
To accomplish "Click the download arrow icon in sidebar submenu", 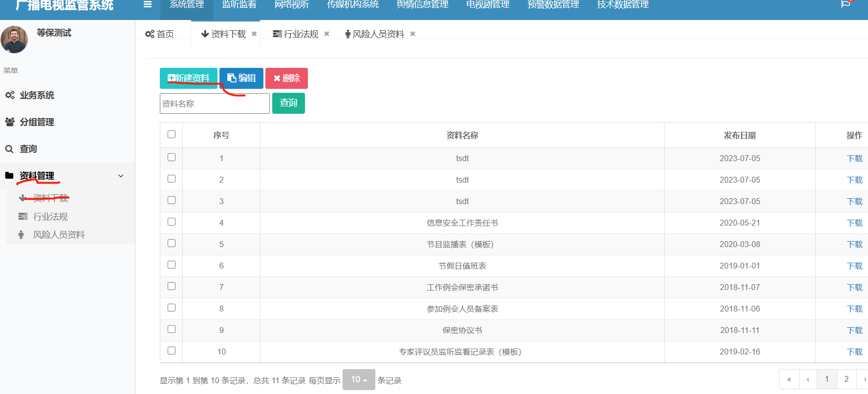I will [22, 198].
